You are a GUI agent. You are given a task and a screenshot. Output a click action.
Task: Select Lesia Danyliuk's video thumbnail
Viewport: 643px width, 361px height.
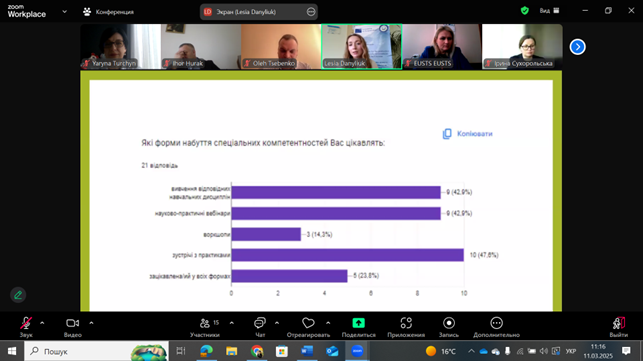tap(361, 46)
